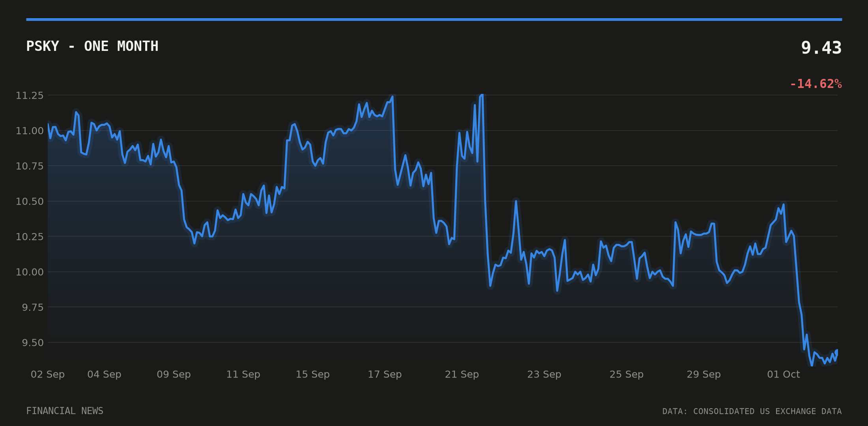Click the 23 Sep date label
The height and width of the screenshot is (426, 868).
[x=544, y=374]
